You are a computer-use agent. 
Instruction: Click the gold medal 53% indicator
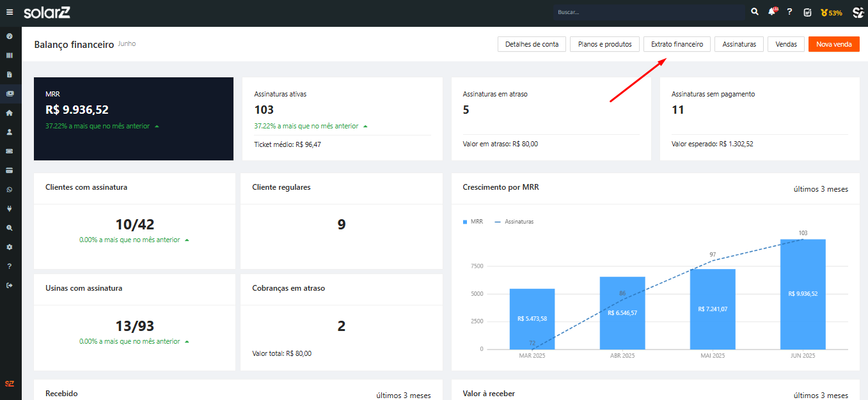point(831,12)
